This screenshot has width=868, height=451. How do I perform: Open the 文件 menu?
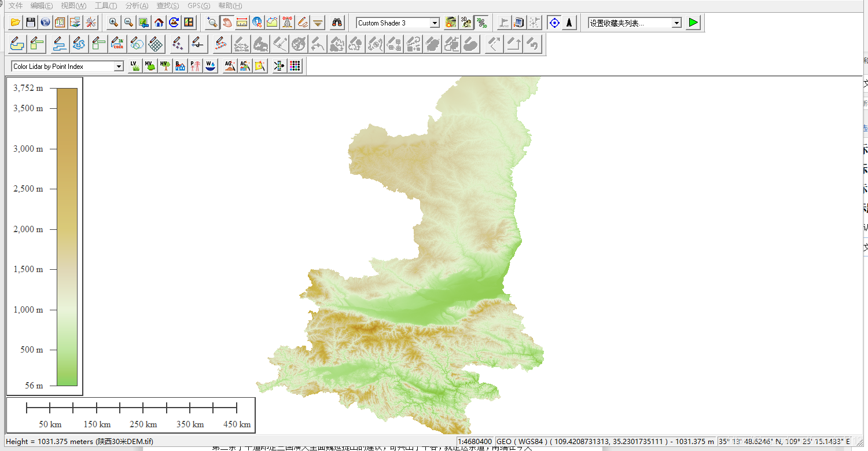[16, 5]
